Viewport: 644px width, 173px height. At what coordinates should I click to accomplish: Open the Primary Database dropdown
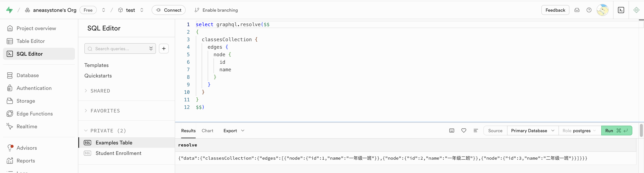(x=533, y=131)
